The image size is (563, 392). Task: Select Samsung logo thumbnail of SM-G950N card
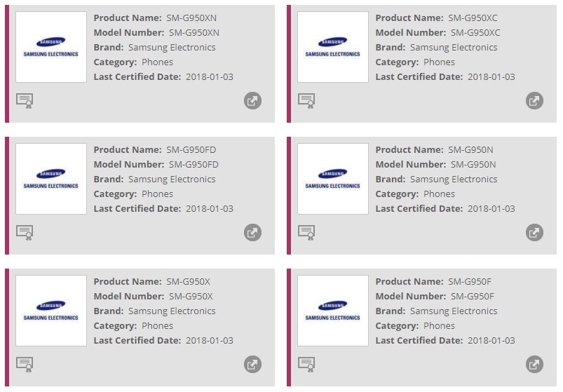[x=333, y=179]
